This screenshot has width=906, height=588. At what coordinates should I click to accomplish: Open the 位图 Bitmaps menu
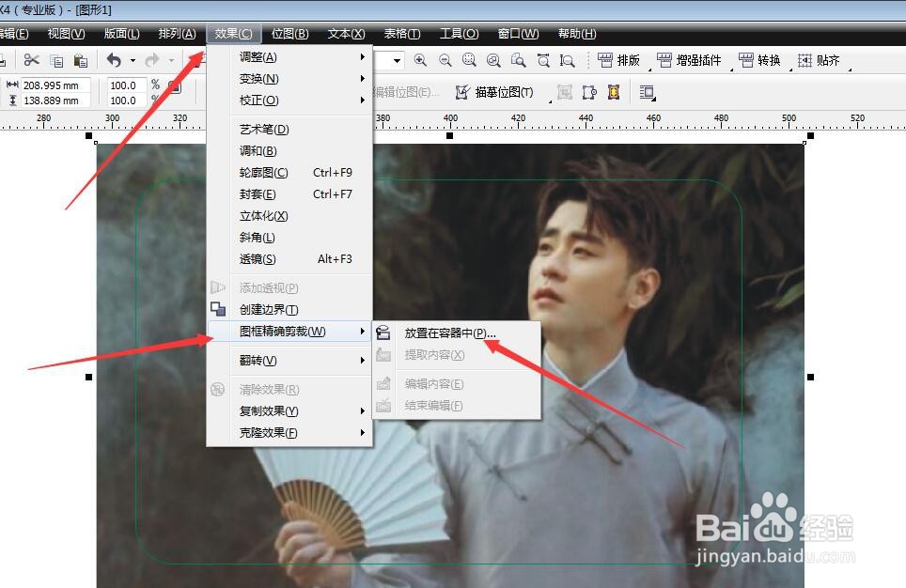pyautogui.click(x=290, y=34)
